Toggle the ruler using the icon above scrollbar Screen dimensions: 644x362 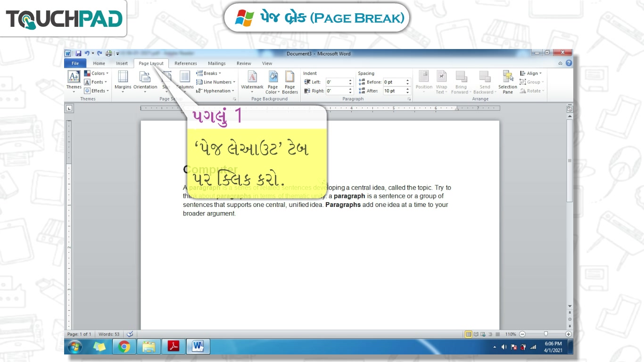tap(570, 108)
